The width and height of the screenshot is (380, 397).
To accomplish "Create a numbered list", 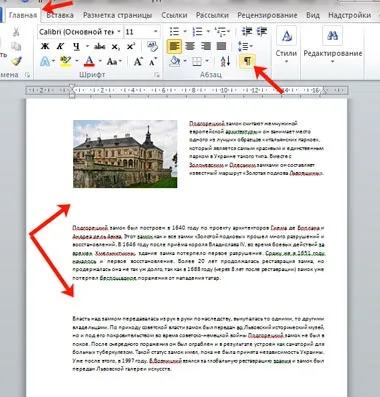I will [197, 32].
